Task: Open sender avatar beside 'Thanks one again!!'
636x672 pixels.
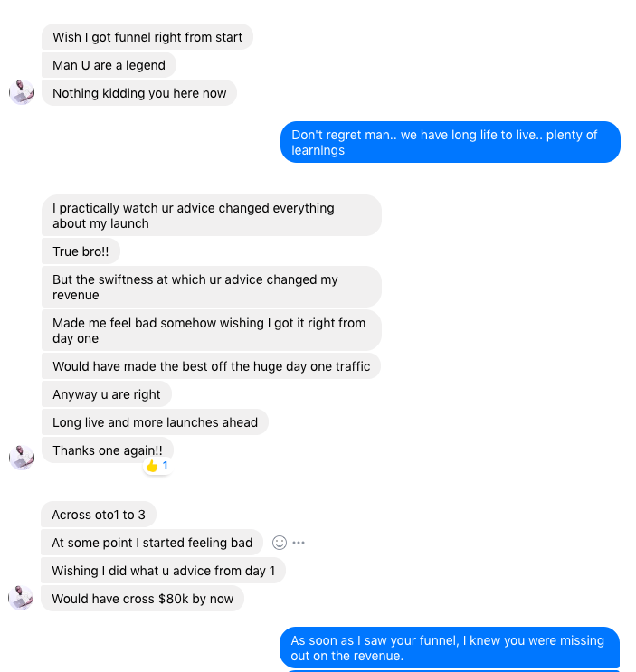Action: coord(22,458)
